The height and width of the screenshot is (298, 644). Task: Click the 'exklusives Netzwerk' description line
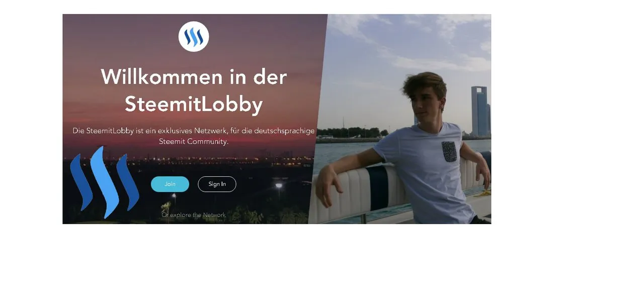[194, 131]
